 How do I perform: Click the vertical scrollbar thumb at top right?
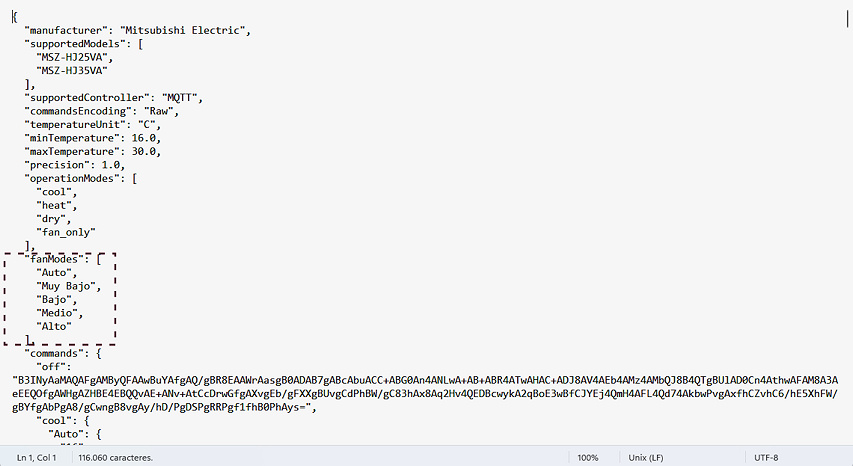tap(848, 19)
